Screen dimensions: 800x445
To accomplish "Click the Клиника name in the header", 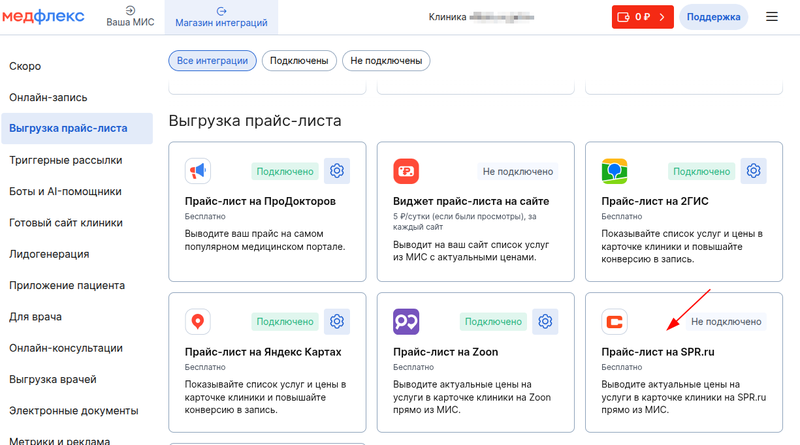I will pos(481,17).
